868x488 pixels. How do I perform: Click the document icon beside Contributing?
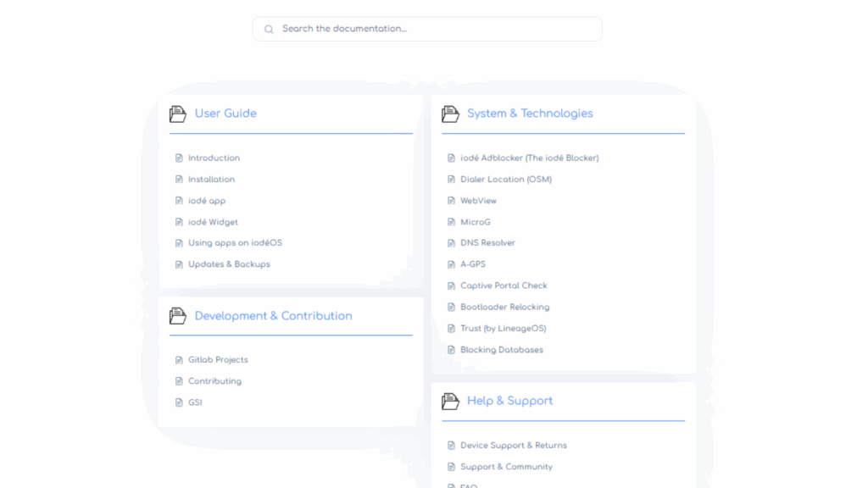(179, 381)
